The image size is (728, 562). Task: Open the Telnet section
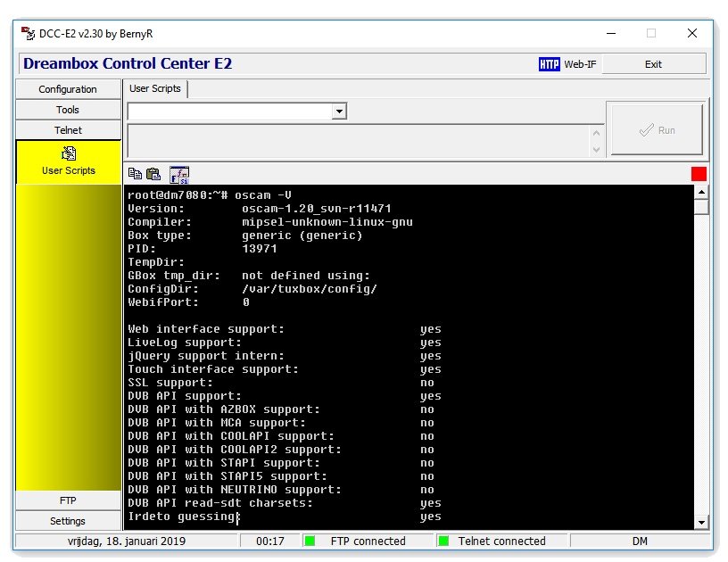click(x=68, y=130)
